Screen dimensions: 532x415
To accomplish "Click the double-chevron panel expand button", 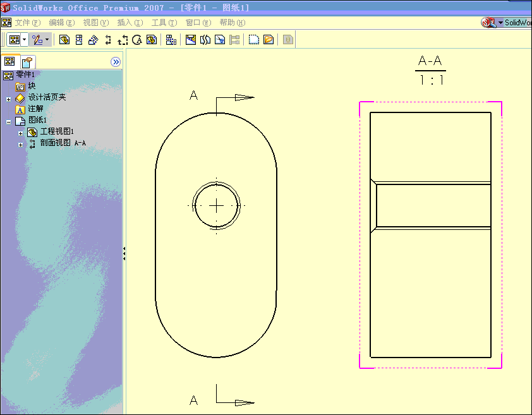I will (x=116, y=62).
